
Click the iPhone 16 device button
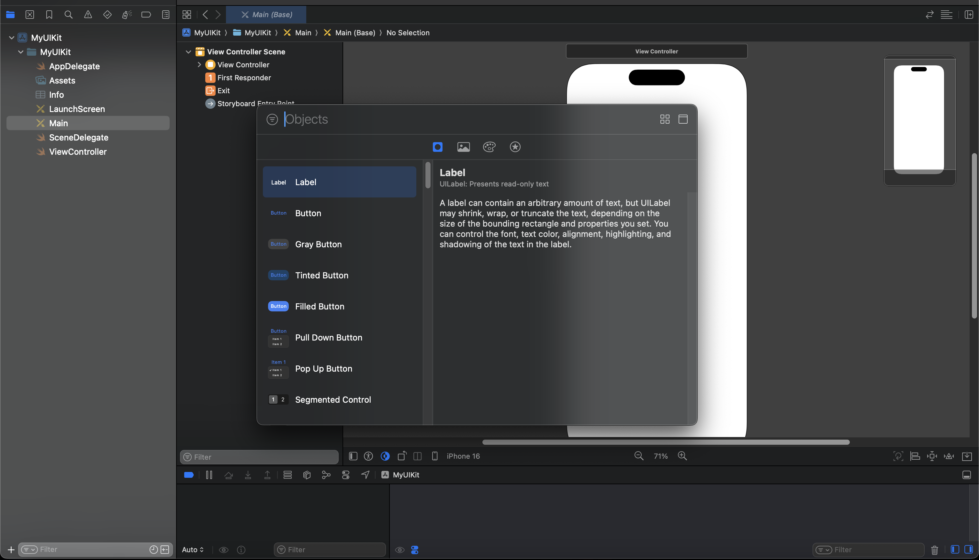point(463,456)
